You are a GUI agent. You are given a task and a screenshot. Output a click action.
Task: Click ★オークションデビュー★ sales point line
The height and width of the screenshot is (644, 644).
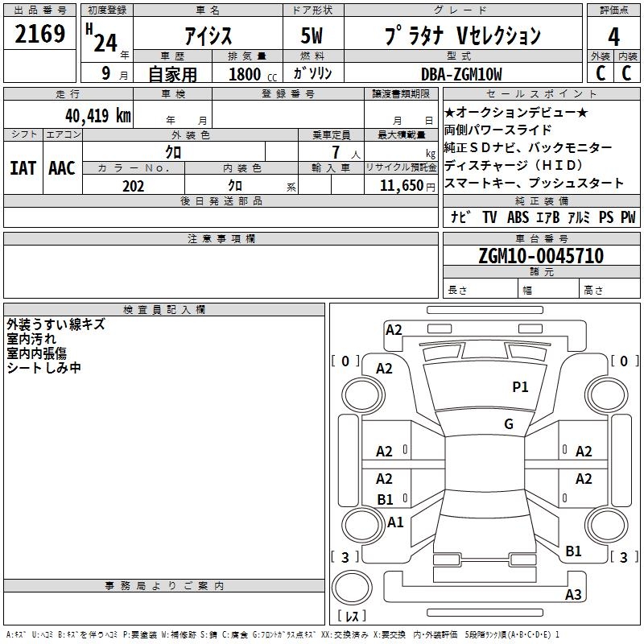(x=516, y=112)
